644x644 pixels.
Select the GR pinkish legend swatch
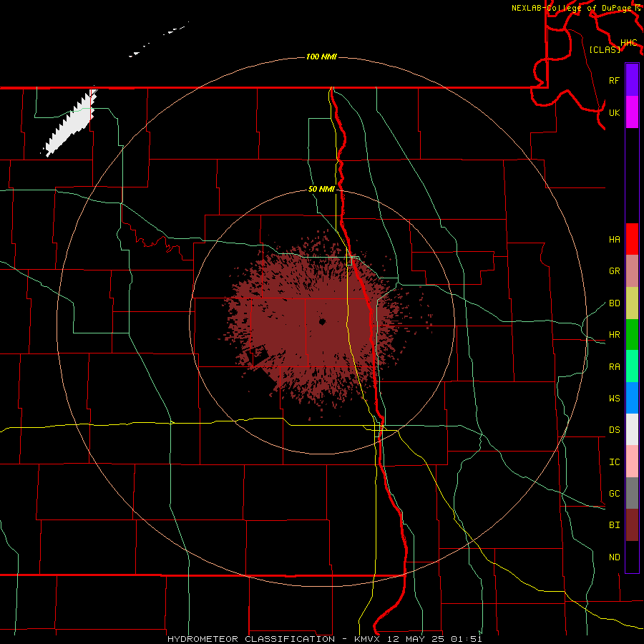coord(632,271)
